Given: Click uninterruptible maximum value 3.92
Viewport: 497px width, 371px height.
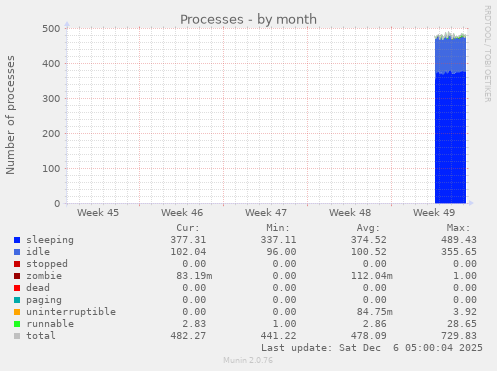Looking at the screenshot, I should pos(465,312).
